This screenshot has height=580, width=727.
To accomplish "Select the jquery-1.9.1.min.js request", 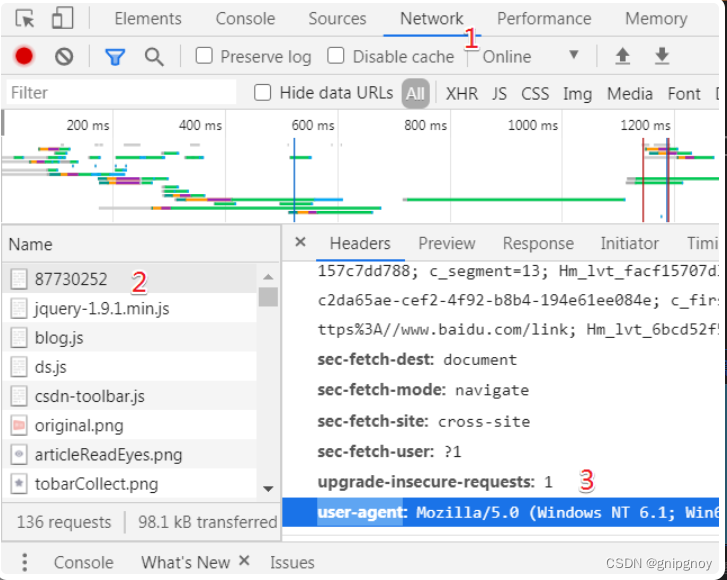I will [129, 308].
